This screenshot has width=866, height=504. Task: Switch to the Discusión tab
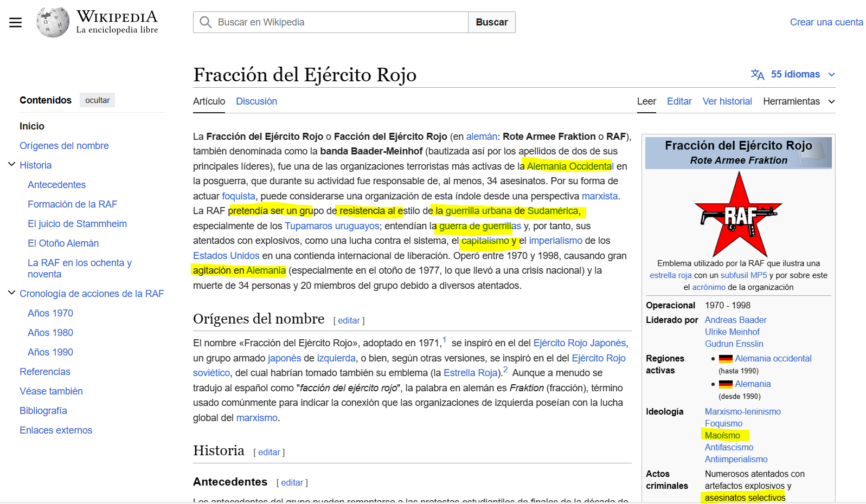256,101
